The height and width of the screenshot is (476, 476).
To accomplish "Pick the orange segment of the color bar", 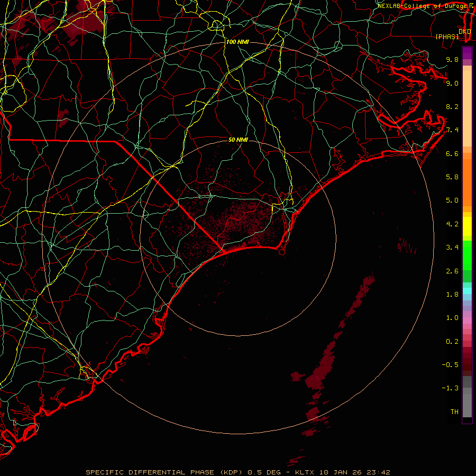I will pos(467,182).
